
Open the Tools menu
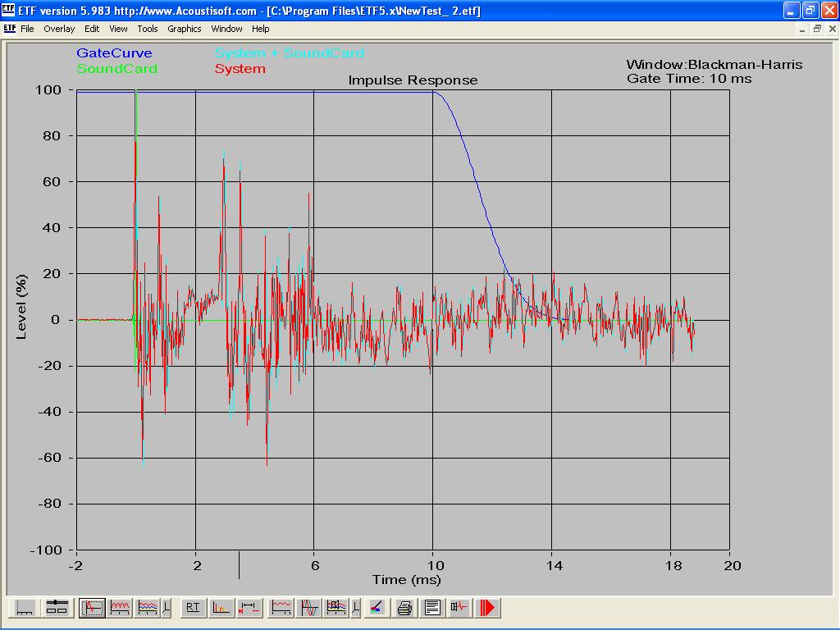coord(148,29)
